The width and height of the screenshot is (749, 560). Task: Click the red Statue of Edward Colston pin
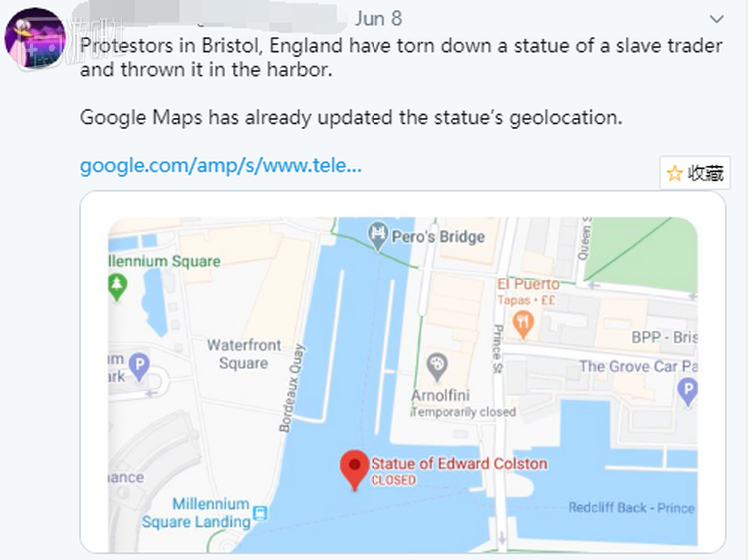point(353,468)
